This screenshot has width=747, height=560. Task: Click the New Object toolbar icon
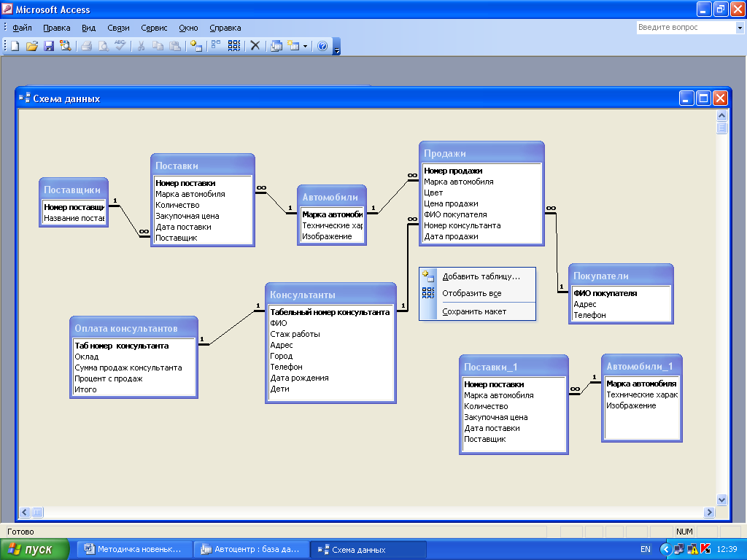[x=293, y=46]
